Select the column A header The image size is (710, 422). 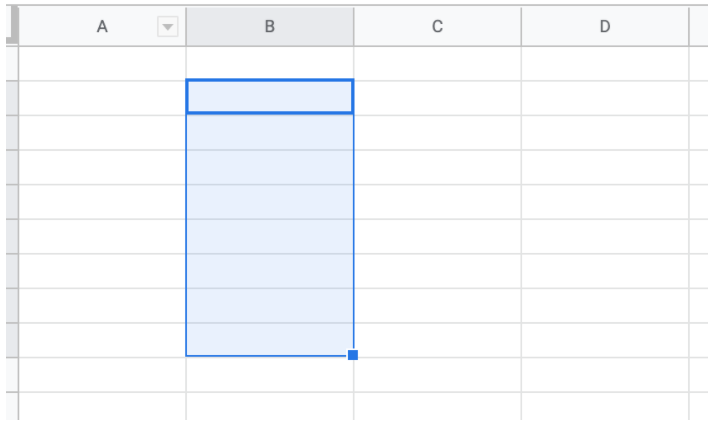coord(102,27)
